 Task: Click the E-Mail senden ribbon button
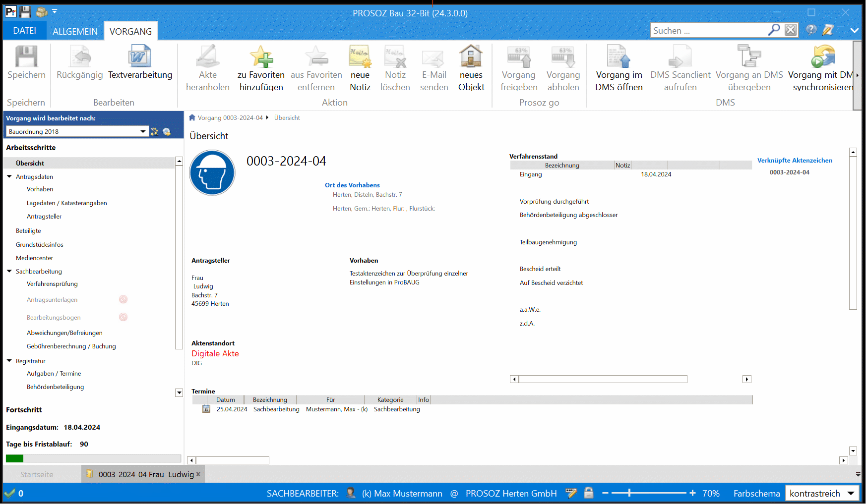click(x=434, y=68)
